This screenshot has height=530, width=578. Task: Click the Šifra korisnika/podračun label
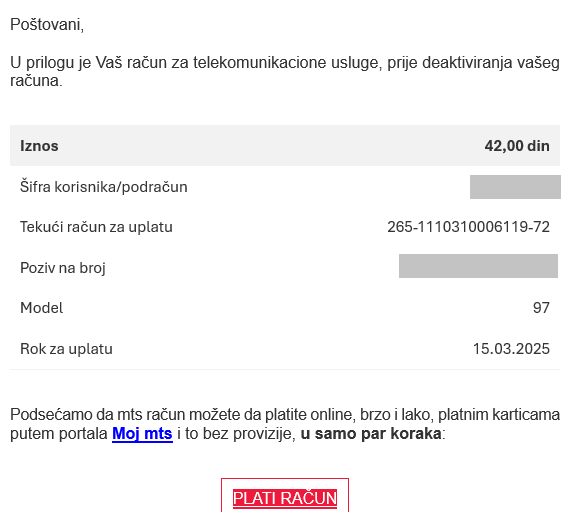tap(104, 187)
